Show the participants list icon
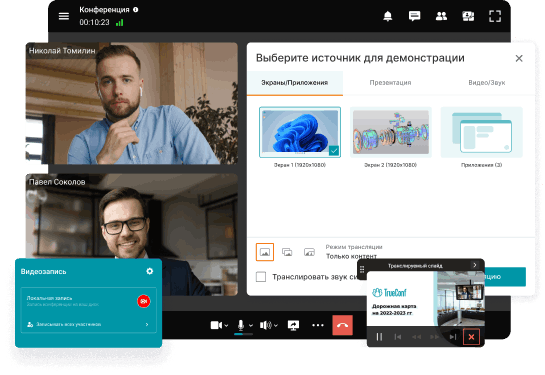Screen dimensions: 545x375 (x=441, y=16)
